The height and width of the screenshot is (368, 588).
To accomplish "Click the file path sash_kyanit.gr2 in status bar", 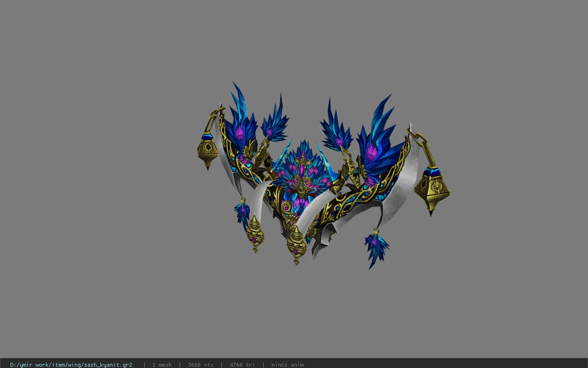I will [x=71, y=365].
